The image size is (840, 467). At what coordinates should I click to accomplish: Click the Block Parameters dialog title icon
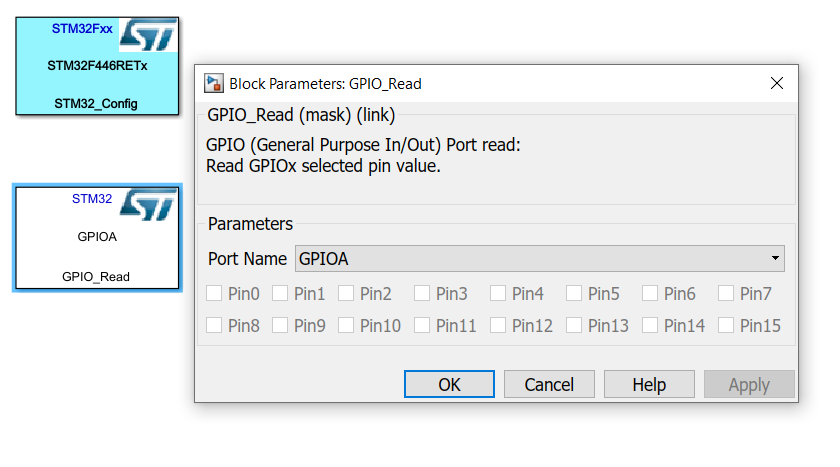(214, 84)
